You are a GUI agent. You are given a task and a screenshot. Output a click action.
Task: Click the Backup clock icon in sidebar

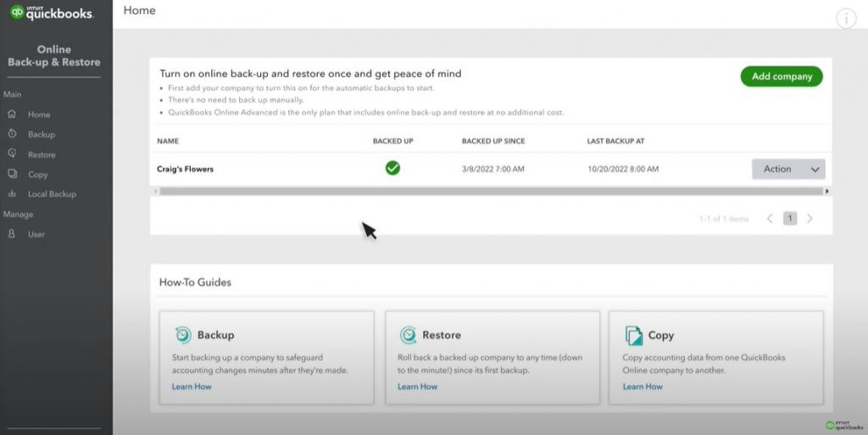(12, 134)
